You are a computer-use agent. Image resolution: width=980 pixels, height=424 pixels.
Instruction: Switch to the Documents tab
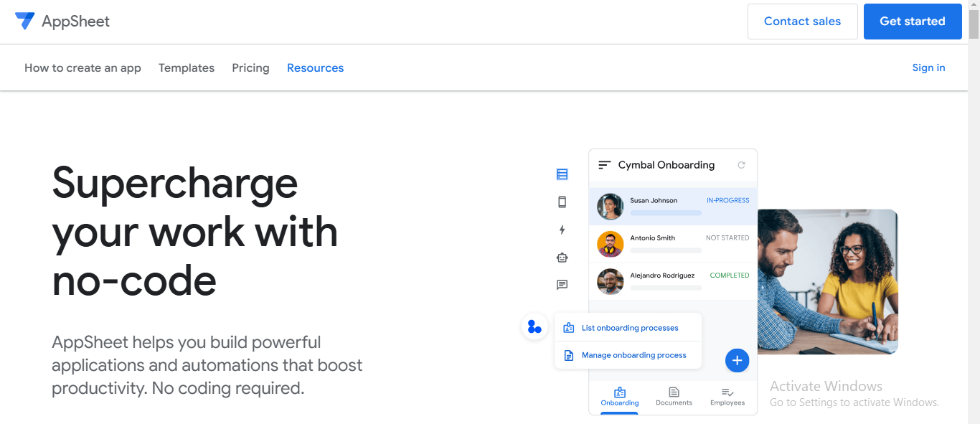(x=673, y=397)
